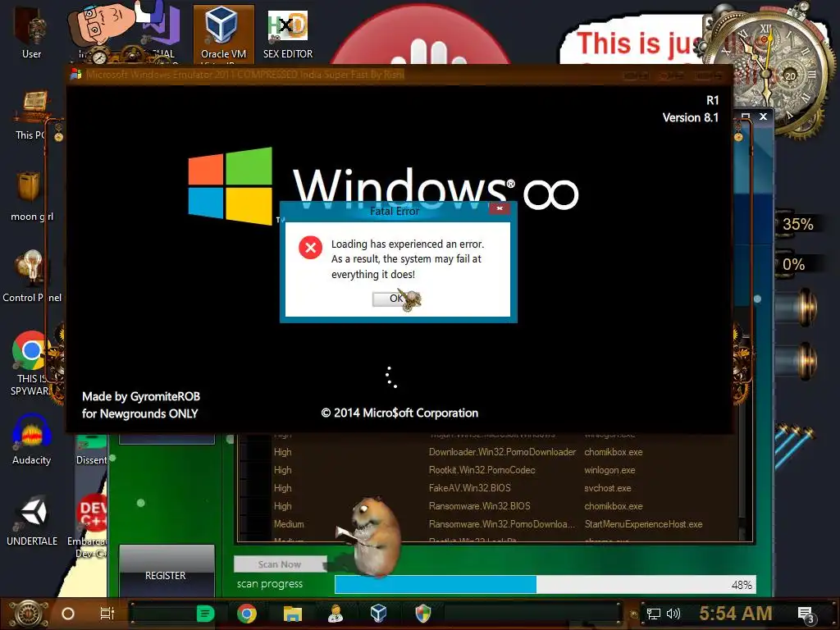Close the background window behind the emulator
840x630 pixels.
[x=763, y=116]
